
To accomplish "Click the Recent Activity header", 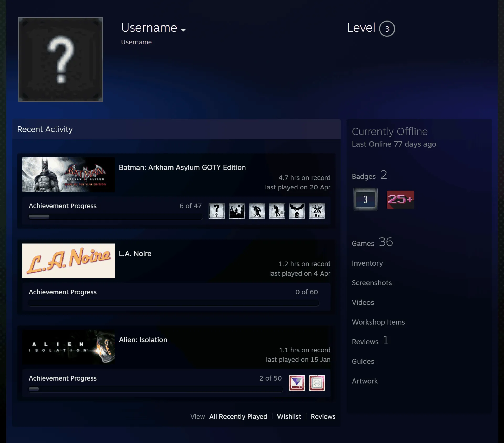I will pyautogui.click(x=176, y=129).
